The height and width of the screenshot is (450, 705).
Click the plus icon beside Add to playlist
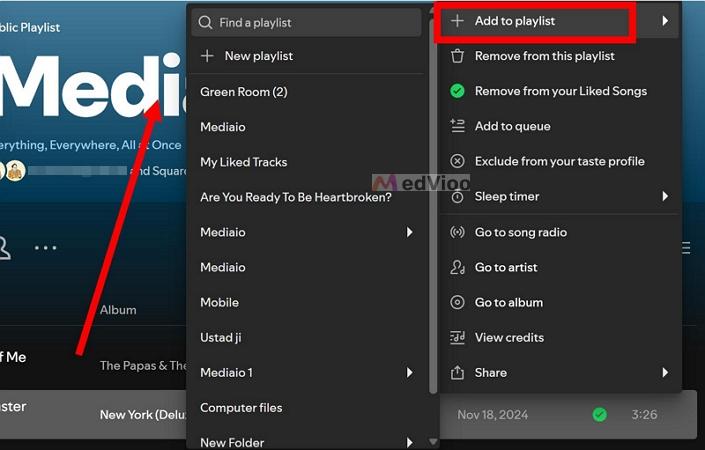[x=457, y=21]
